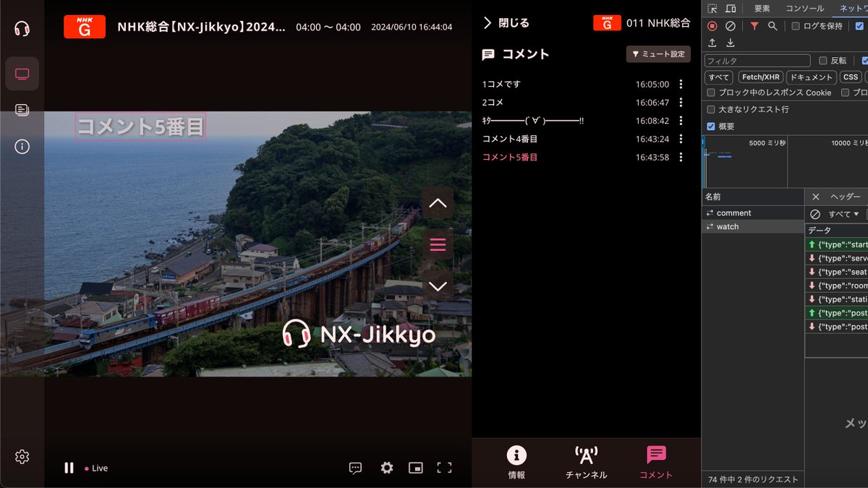
Task: Open the info circle icon in left sidebar
Action: click(x=22, y=147)
